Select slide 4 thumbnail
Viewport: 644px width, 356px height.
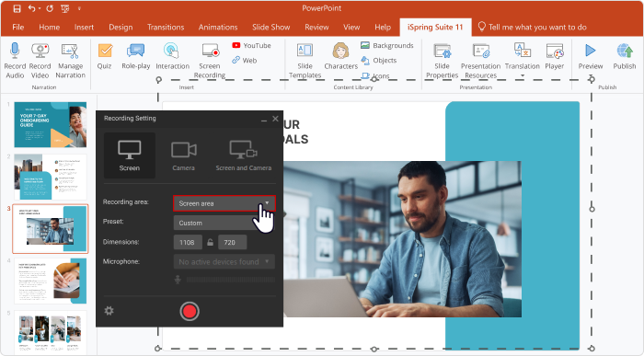51,281
